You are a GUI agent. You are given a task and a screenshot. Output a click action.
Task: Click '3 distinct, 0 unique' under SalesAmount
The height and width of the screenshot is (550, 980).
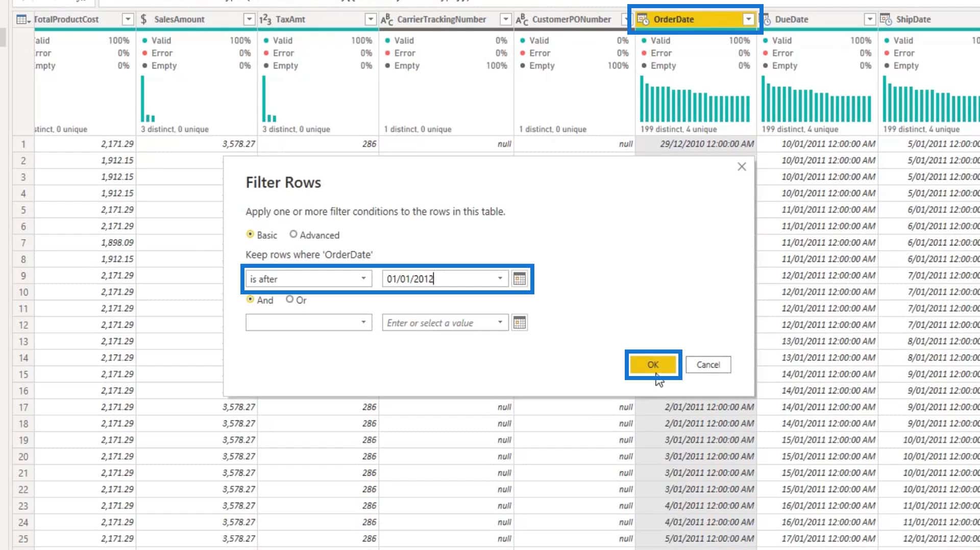(175, 129)
